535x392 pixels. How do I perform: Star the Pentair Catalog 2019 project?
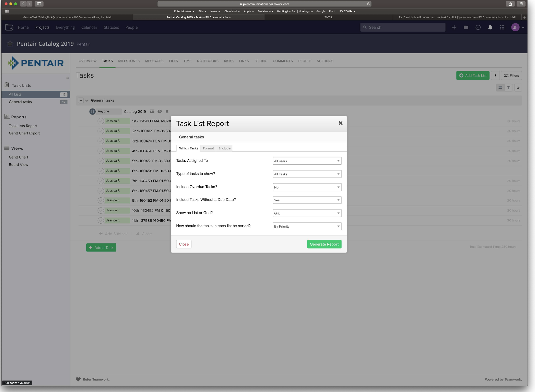tap(10, 44)
